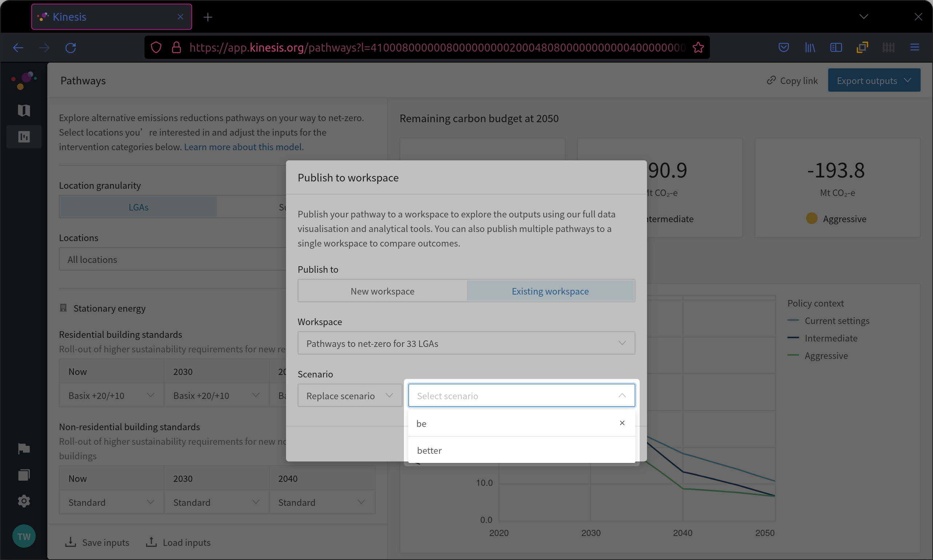Click the Load inputs upload icon

pos(151,542)
